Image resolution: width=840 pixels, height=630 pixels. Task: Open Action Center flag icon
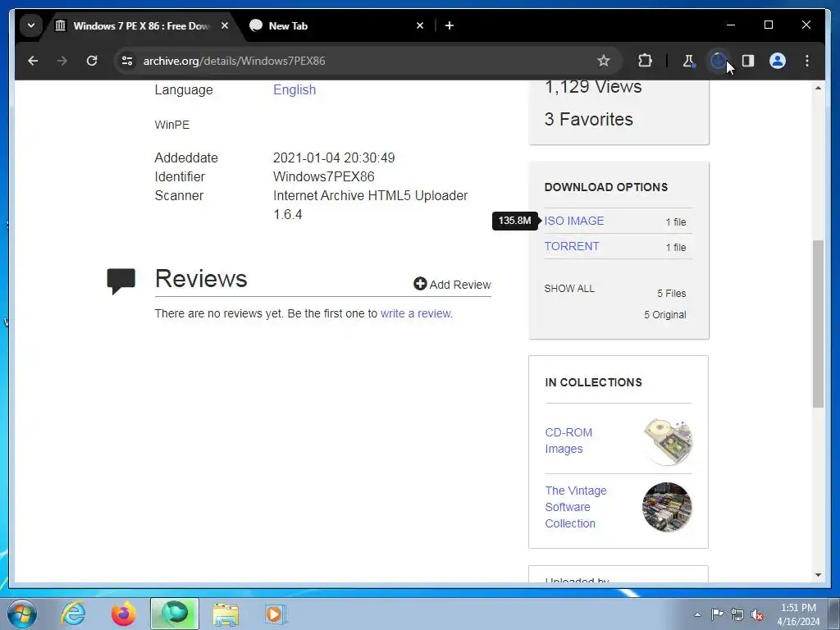(717, 614)
